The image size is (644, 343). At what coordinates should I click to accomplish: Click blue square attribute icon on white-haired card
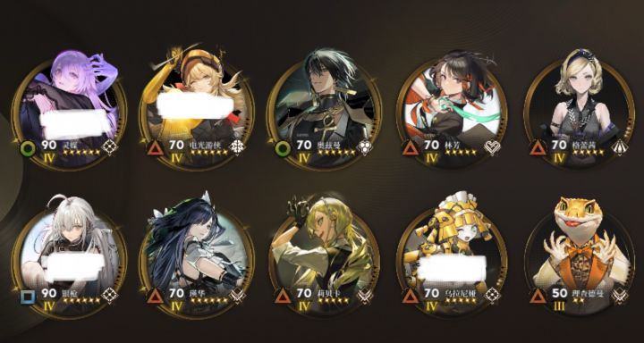(x=28, y=297)
